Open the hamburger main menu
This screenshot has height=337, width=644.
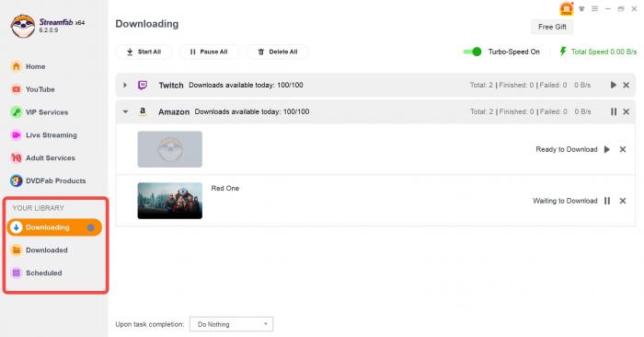tap(594, 8)
